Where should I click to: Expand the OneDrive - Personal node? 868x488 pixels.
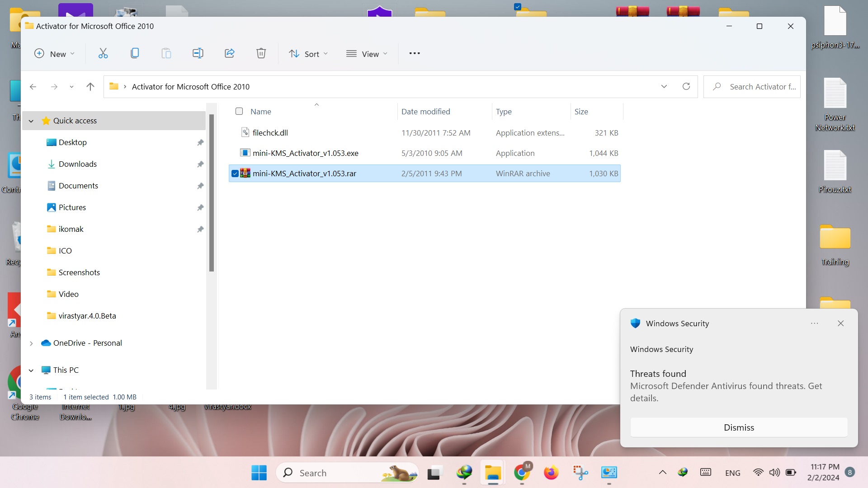31,343
